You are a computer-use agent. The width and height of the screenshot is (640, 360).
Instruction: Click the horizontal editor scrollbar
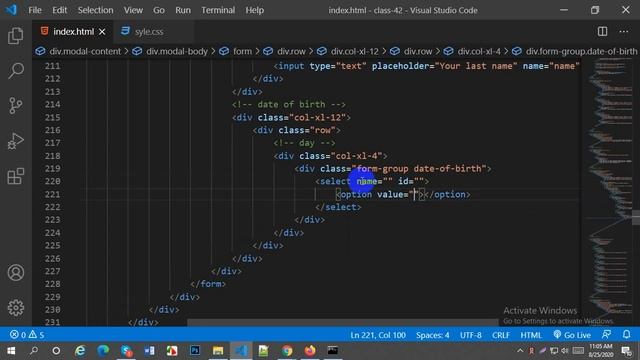click(x=343, y=322)
